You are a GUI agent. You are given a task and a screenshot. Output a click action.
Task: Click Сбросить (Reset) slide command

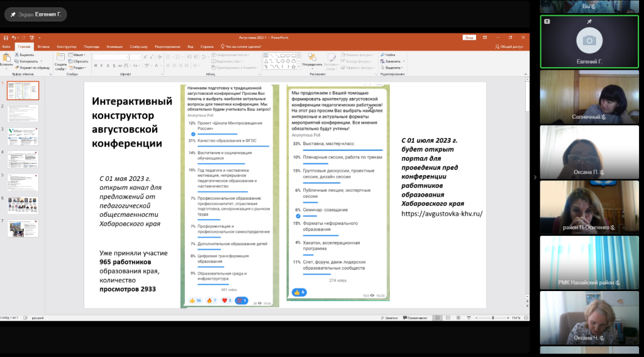79,61
